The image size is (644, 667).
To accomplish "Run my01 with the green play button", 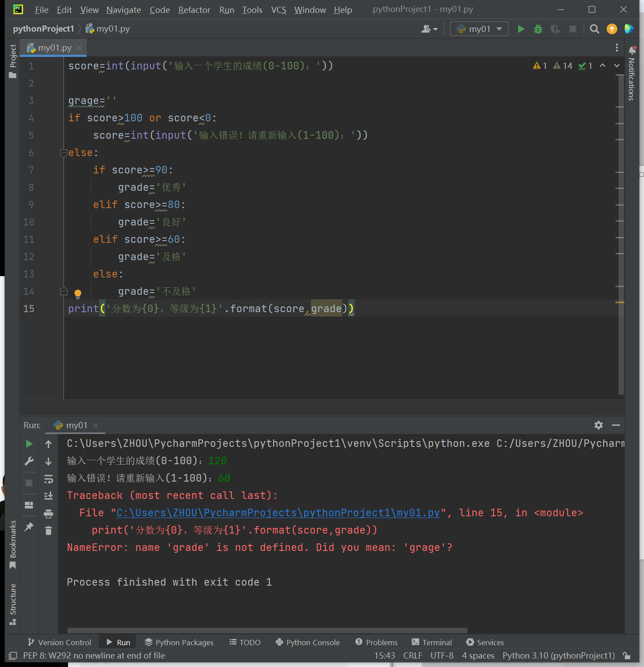I will click(x=521, y=29).
